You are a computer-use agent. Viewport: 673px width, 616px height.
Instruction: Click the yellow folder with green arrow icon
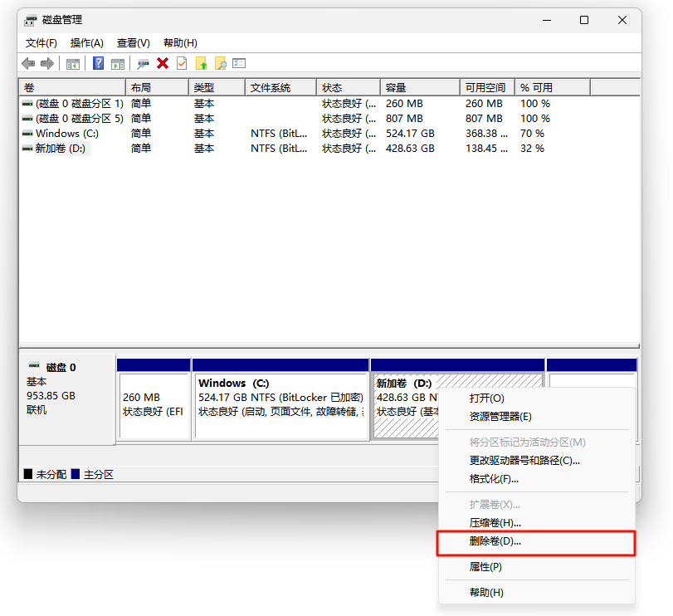point(201,64)
